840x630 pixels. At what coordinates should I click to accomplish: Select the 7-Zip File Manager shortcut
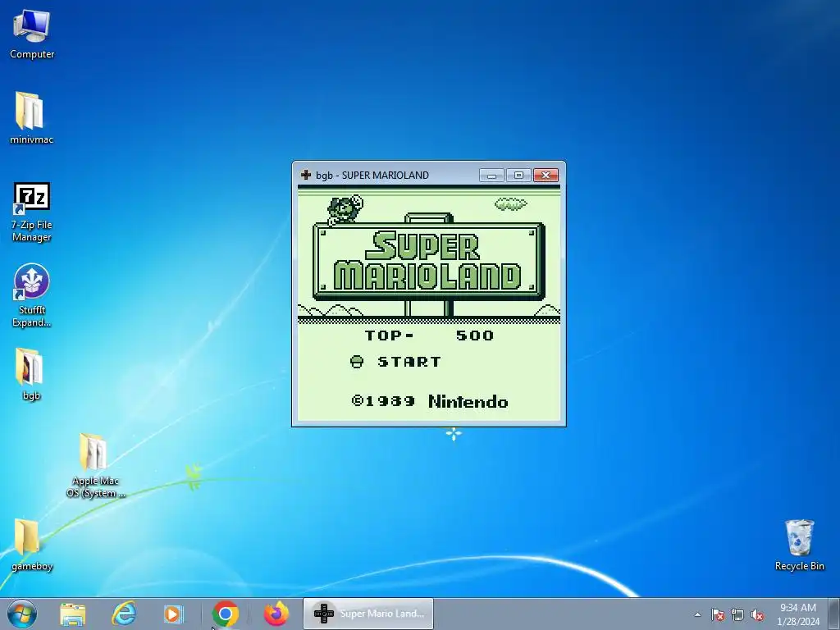click(x=32, y=212)
